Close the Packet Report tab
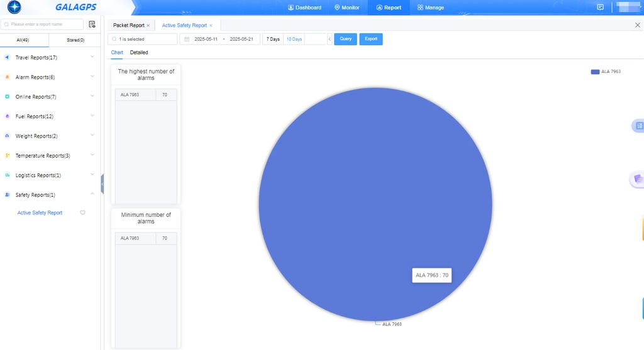The width and height of the screenshot is (644, 350). click(x=148, y=25)
